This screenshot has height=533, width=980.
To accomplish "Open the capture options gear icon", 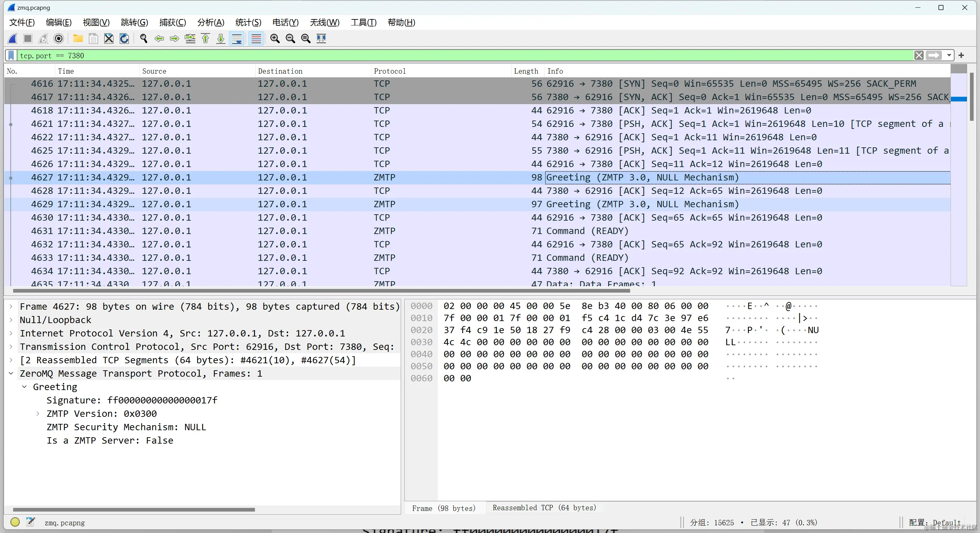I will point(58,39).
